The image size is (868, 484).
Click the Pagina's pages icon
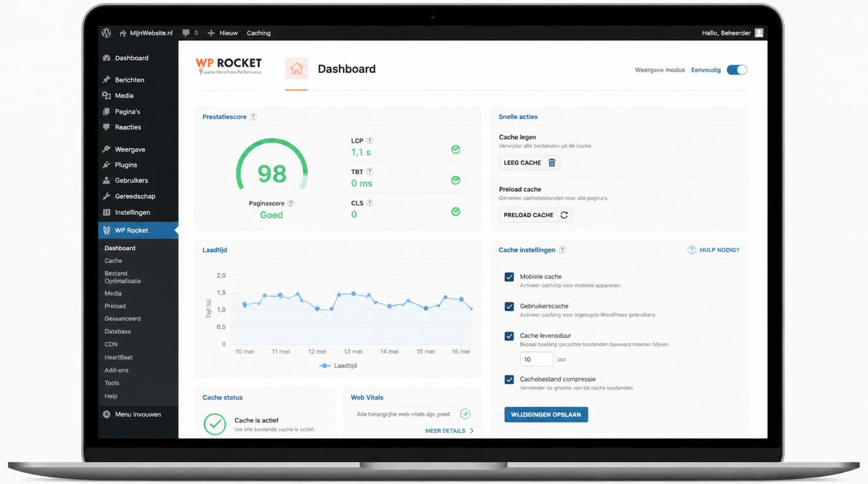click(x=107, y=112)
